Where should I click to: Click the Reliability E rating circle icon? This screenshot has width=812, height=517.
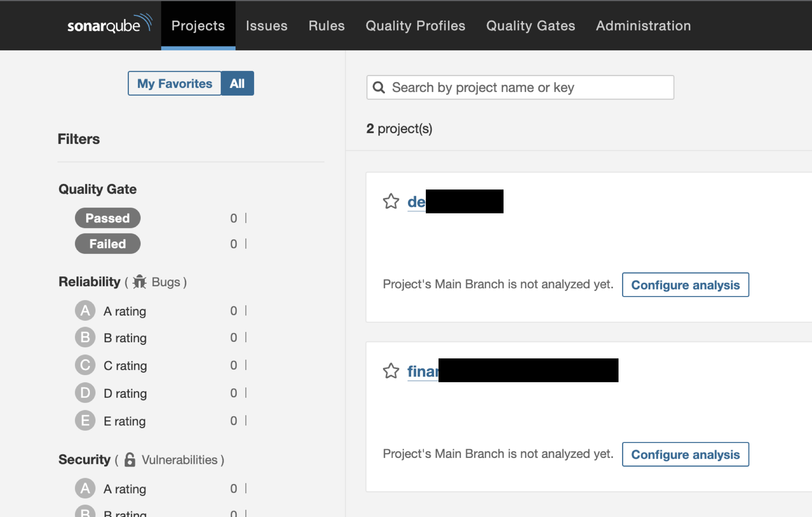click(x=85, y=421)
